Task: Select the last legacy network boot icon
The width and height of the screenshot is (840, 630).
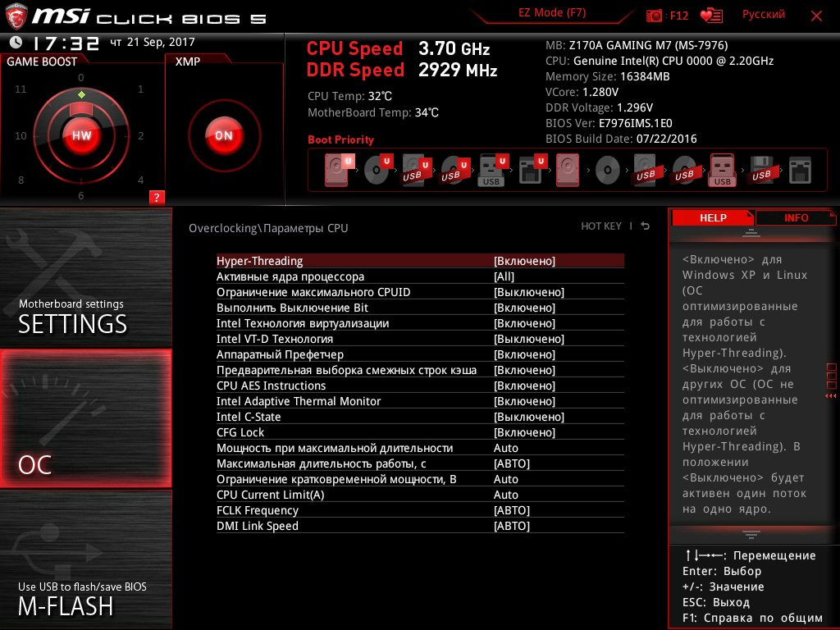Action: pos(800,171)
